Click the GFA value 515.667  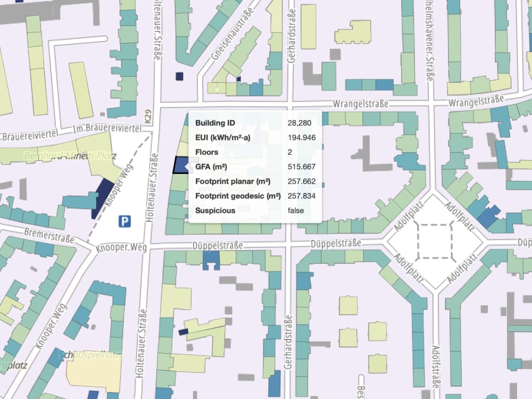click(x=302, y=167)
